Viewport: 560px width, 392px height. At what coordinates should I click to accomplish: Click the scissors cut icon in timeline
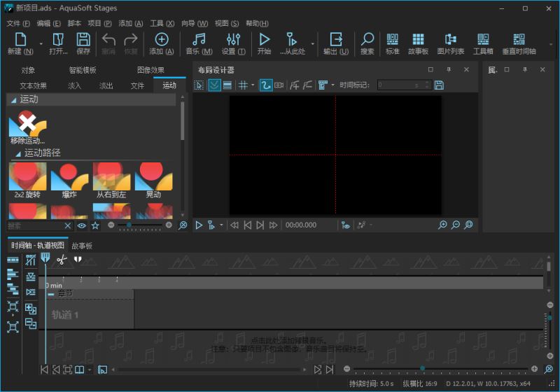click(x=62, y=260)
